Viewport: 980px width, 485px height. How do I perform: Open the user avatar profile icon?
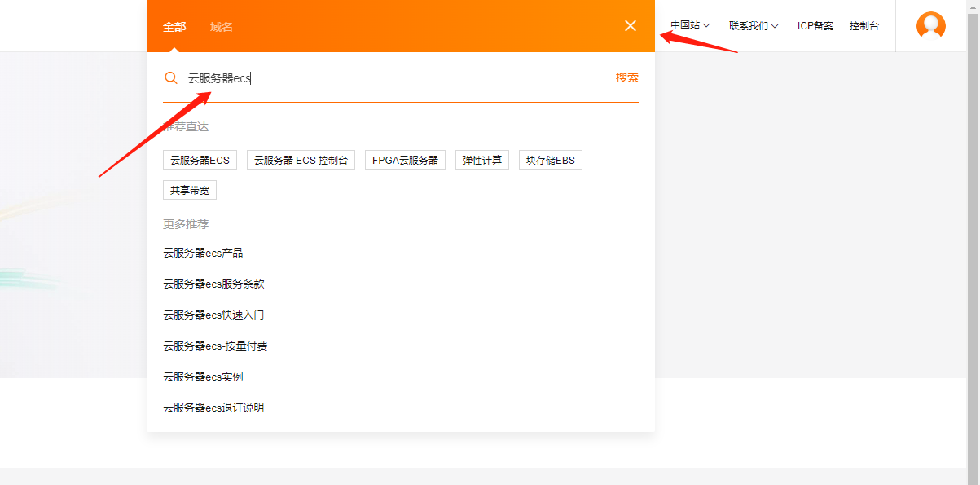pyautogui.click(x=931, y=25)
